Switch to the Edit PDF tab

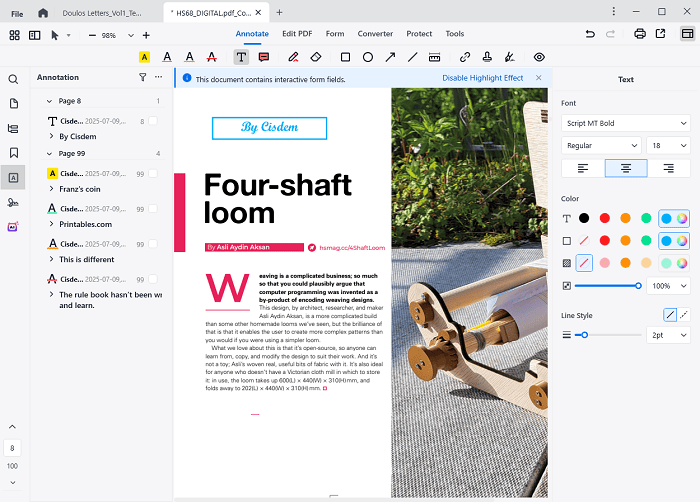298,34
